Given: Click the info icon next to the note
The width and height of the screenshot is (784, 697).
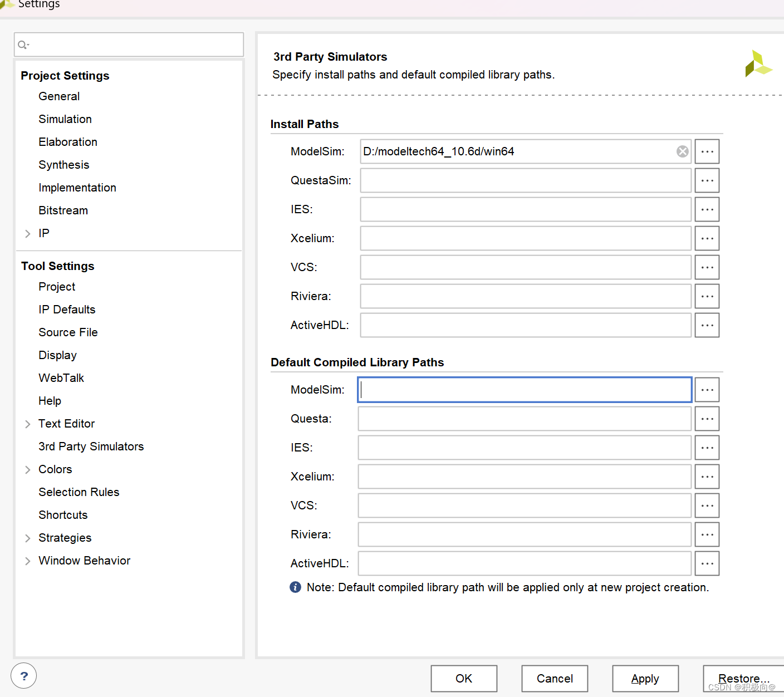Looking at the screenshot, I should point(295,587).
